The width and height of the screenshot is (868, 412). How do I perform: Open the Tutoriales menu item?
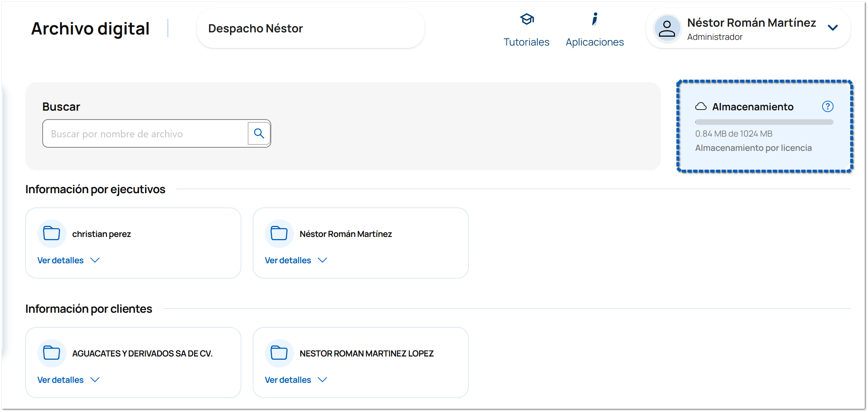coord(526,42)
